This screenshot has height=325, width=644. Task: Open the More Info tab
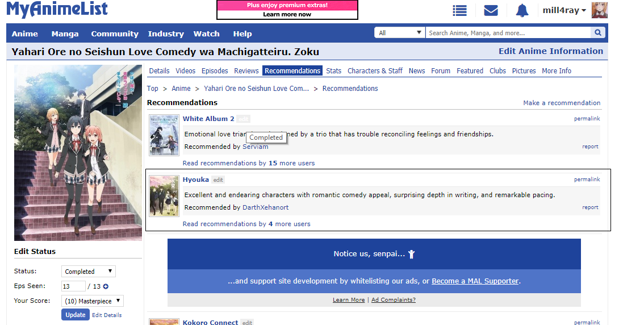point(557,70)
